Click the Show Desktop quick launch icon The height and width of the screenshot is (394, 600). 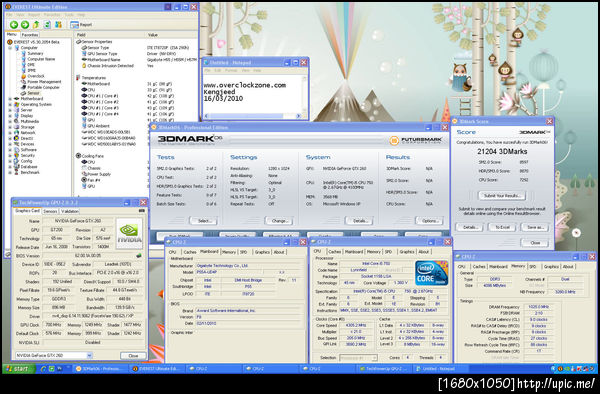pyautogui.click(x=52, y=369)
